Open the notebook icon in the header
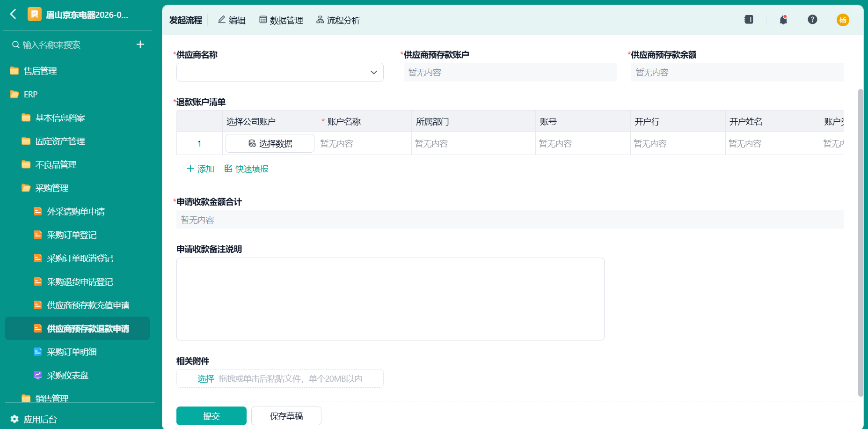This screenshot has height=429, width=868. (749, 20)
